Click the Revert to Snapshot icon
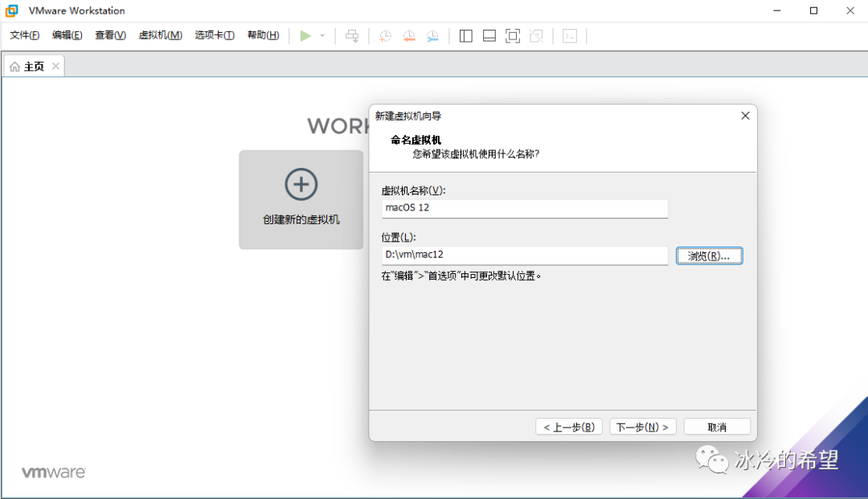 409,36
